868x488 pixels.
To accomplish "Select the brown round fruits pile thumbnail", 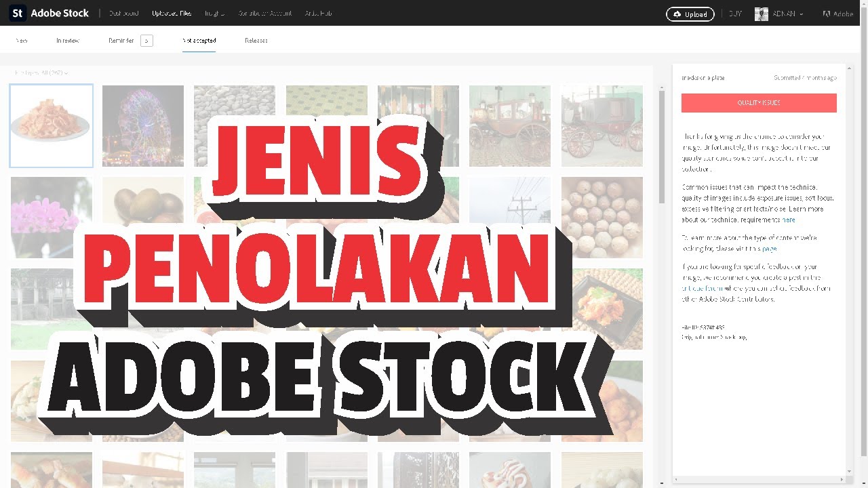I will pos(602,218).
